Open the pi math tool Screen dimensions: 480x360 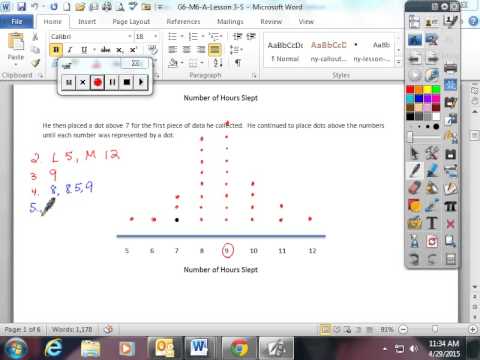click(x=450, y=206)
